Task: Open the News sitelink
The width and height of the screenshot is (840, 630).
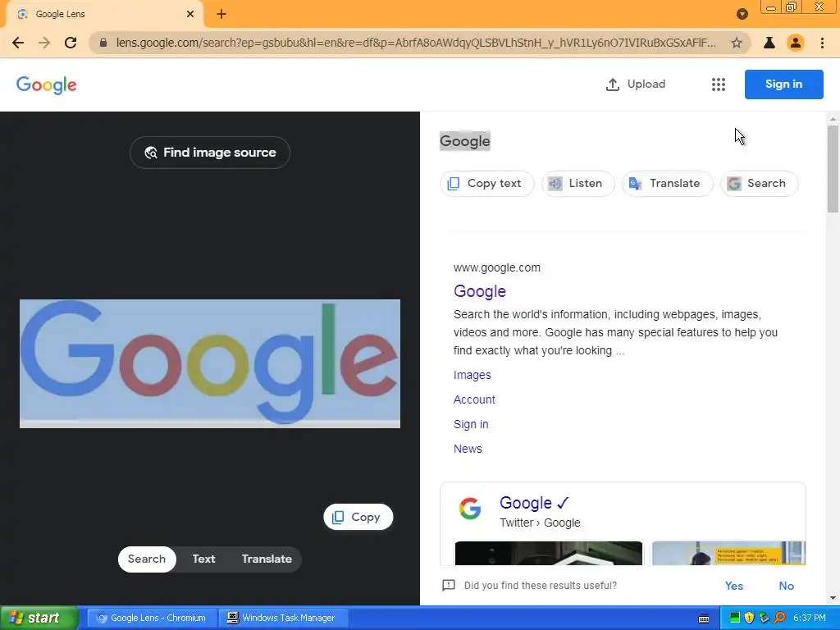Action: click(x=468, y=449)
